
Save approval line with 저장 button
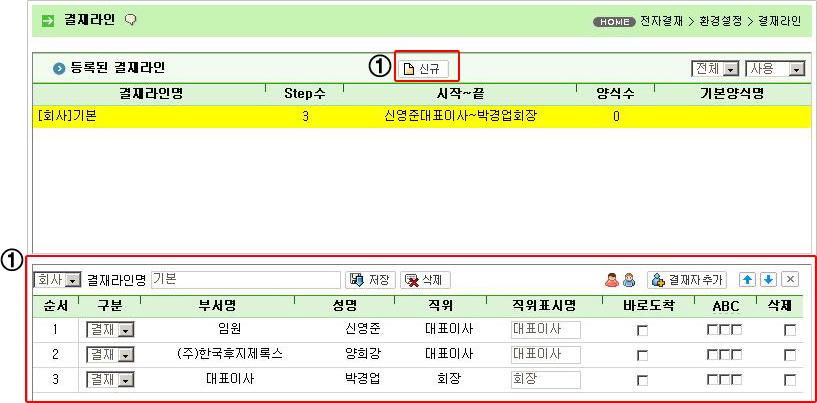(x=370, y=280)
